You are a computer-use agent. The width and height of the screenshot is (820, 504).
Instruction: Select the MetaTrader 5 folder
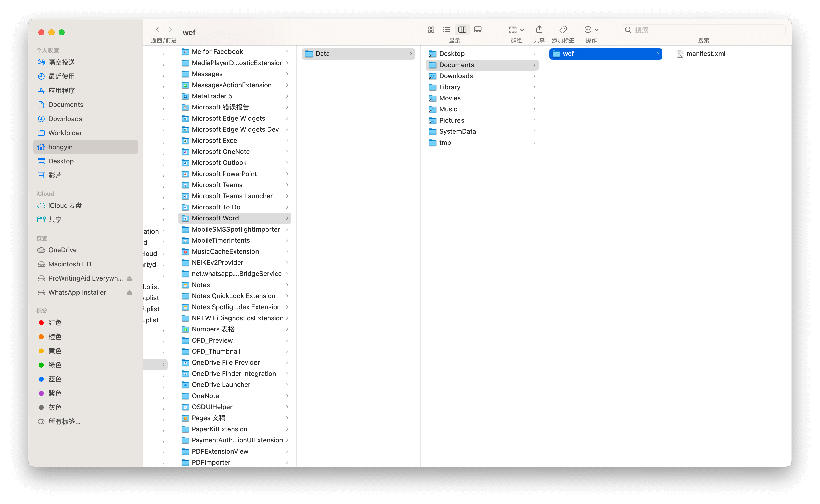point(235,96)
